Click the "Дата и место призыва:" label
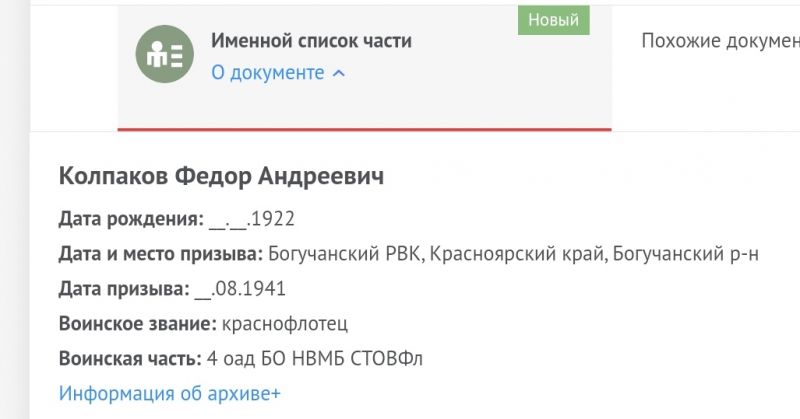800x419 pixels. (161, 254)
